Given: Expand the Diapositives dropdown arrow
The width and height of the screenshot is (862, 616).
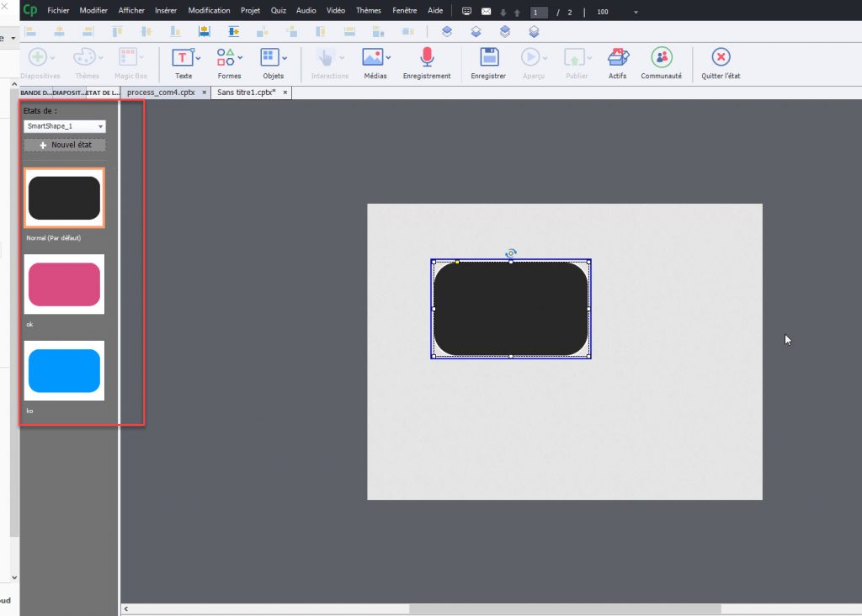Looking at the screenshot, I should (x=52, y=58).
